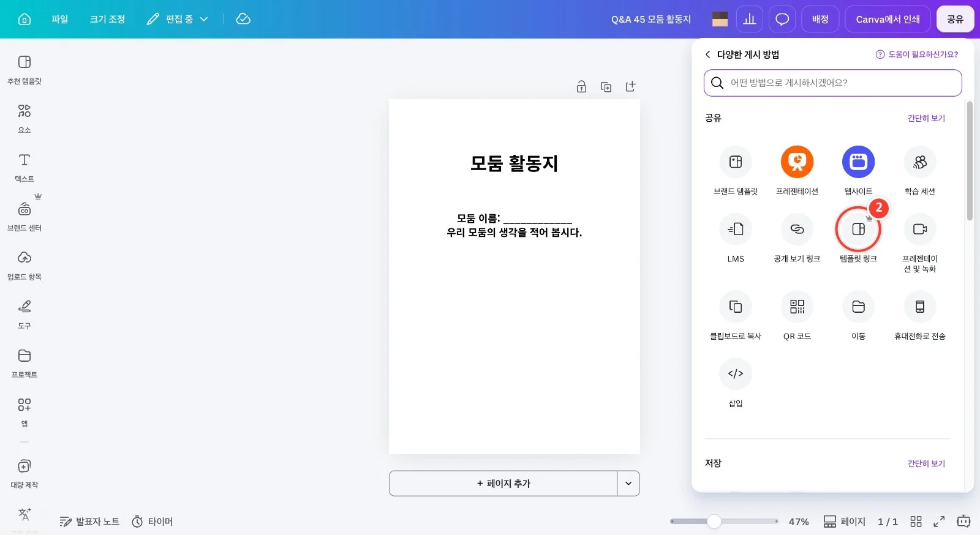Select QR 코드 share option
The width and height of the screenshot is (980, 535).
click(797, 316)
